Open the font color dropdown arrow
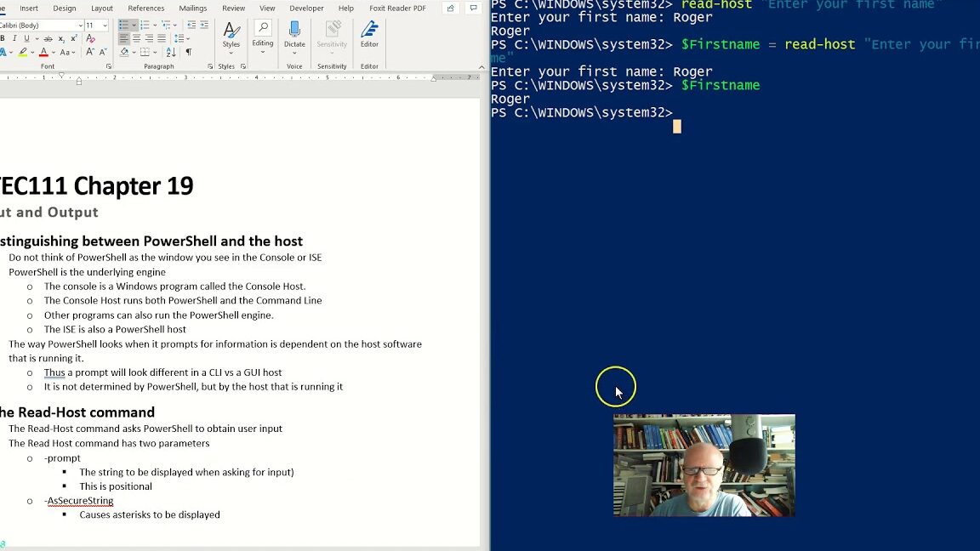This screenshot has width=980, height=551. click(53, 53)
